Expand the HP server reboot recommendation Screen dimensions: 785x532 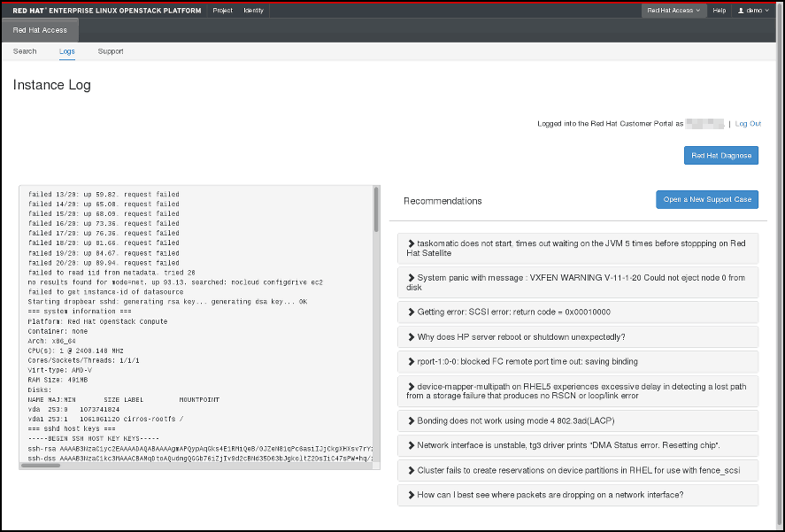[578, 336]
